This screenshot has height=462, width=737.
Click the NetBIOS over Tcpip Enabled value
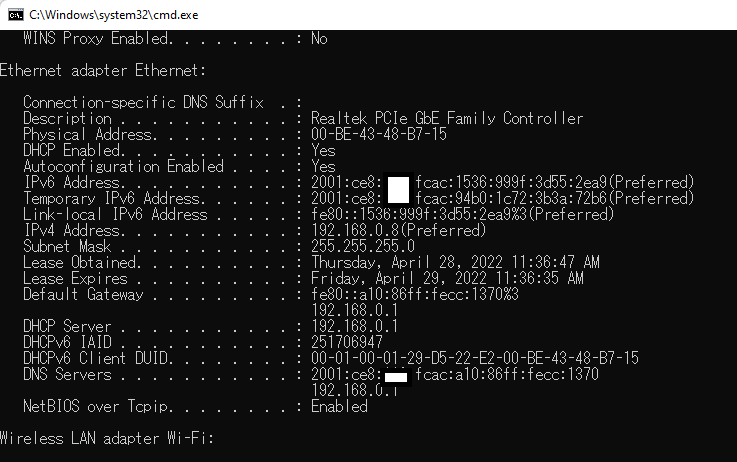coord(339,406)
